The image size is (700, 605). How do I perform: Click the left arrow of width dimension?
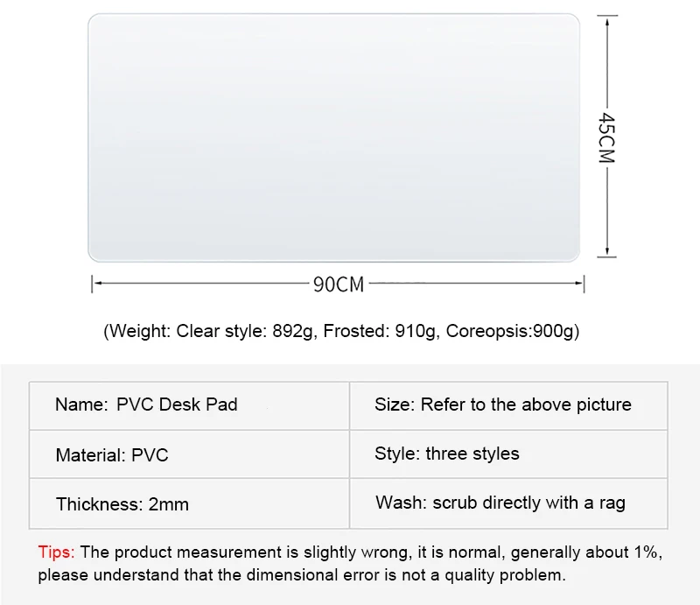97,284
